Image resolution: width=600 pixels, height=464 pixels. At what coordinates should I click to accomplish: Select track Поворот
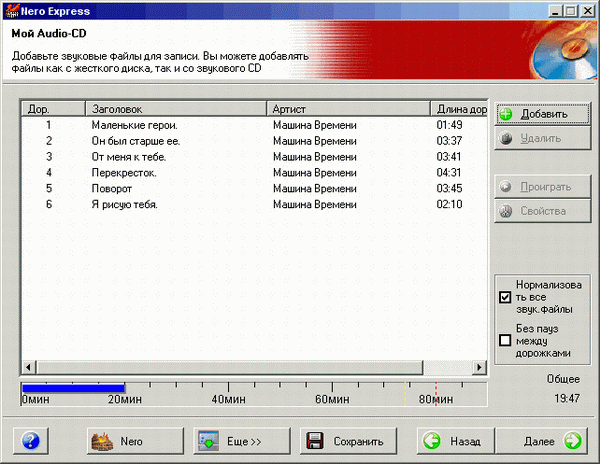[x=112, y=189]
